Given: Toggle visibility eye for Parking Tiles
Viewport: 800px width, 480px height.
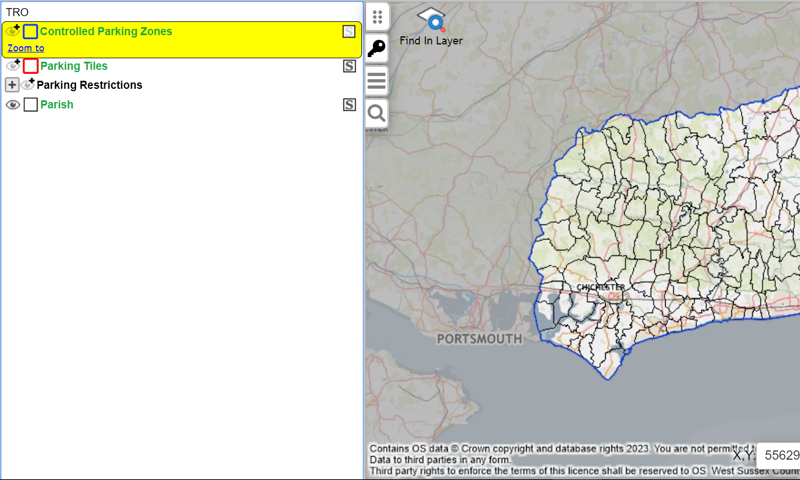Looking at the screenshot, I should coord(13,66).
